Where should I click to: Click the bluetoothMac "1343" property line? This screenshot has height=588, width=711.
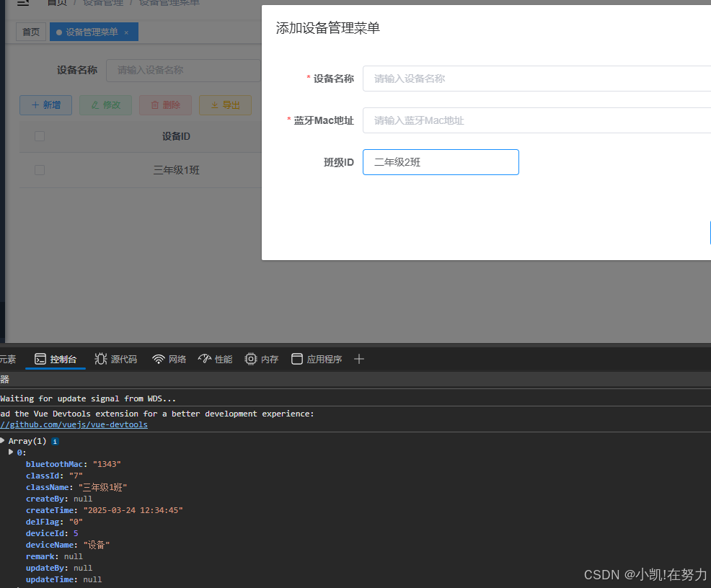click(74, 464)
